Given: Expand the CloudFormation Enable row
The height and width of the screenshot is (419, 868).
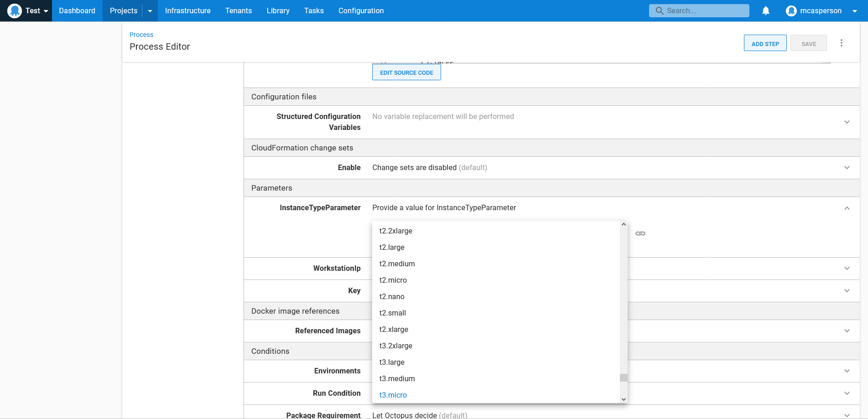Looking at the screenshot, I should coord(847,168).
